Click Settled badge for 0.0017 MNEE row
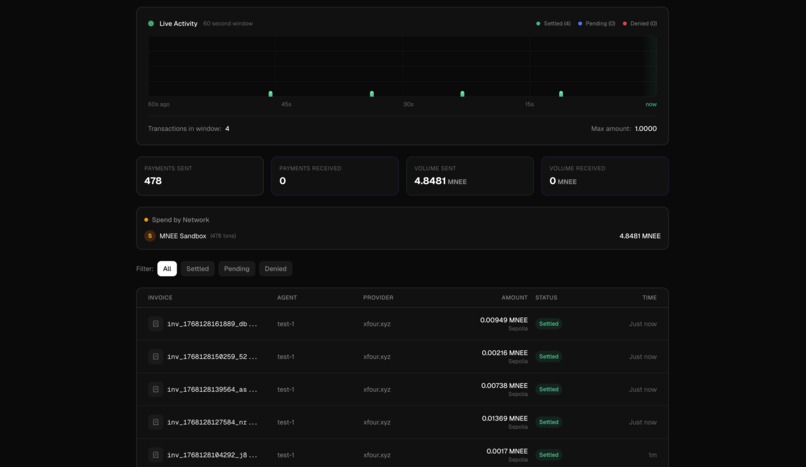Screen dimensions: 806x467 pyautogui.click(x=548, y=455)
